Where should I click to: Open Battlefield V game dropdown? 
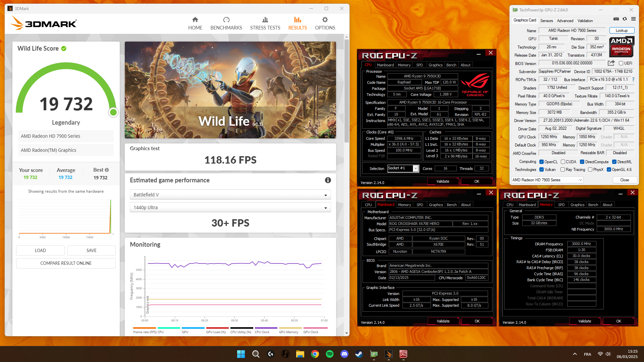point(230,195)
